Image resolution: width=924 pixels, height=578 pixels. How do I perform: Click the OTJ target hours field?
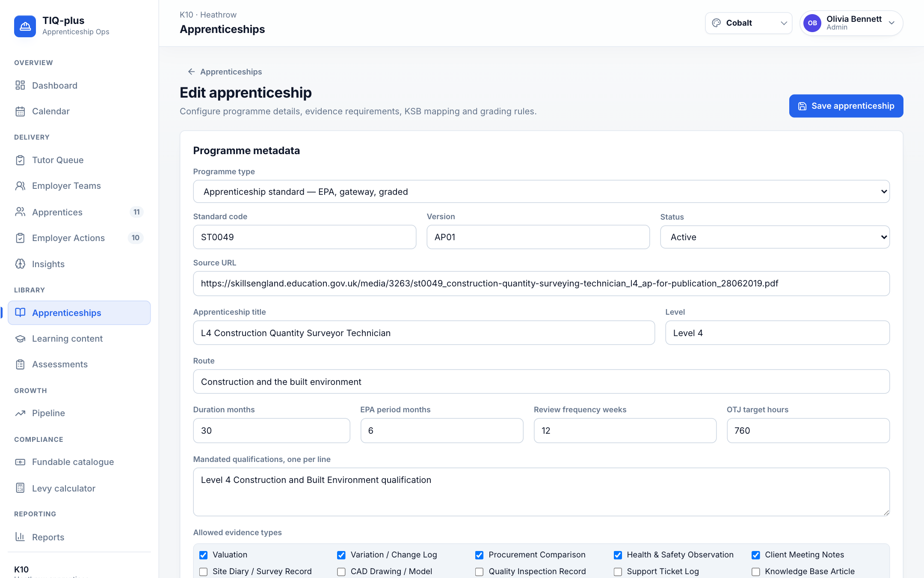pos(808,431)
